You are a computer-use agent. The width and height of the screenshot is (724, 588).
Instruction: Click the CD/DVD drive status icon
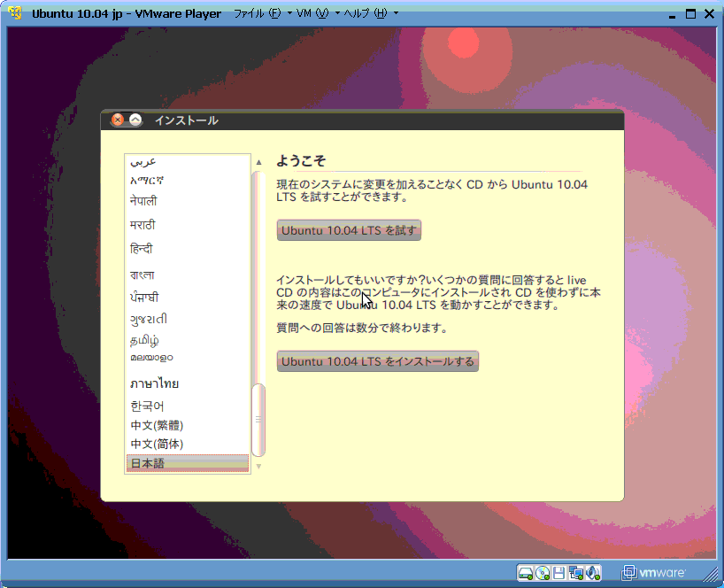pyautogui.click(x=543, y=573)
